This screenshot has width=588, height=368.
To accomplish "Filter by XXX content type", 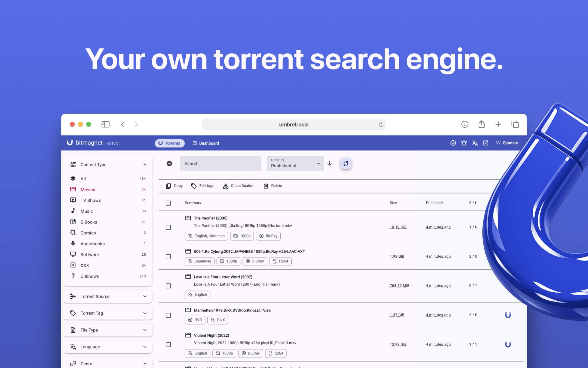I will [108, 265].
